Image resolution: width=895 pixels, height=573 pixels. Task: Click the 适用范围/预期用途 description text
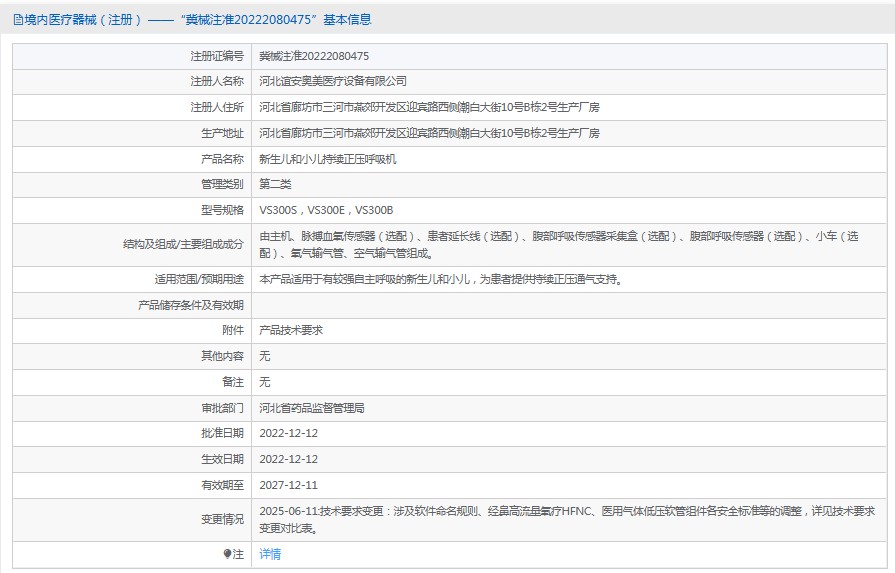[x=440, y=280]
